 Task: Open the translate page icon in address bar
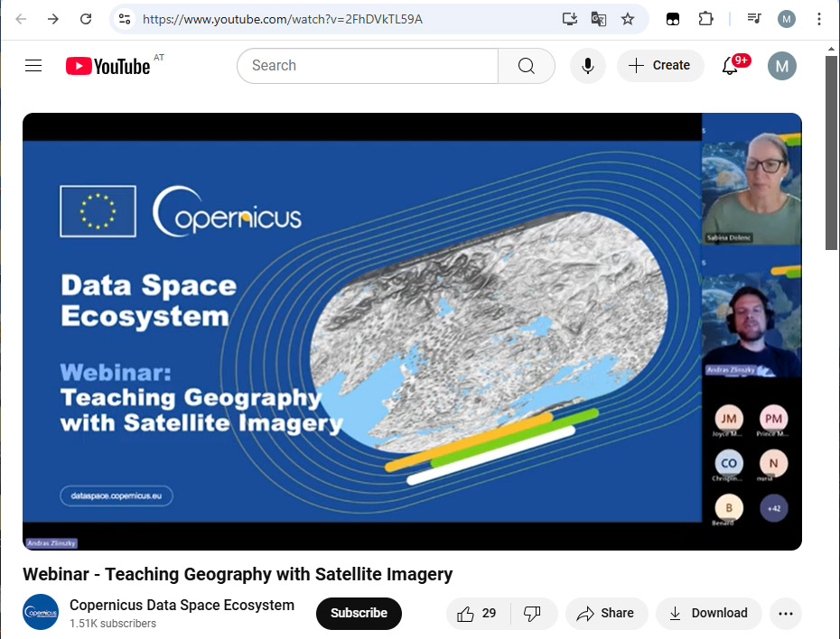click(599, 19)
